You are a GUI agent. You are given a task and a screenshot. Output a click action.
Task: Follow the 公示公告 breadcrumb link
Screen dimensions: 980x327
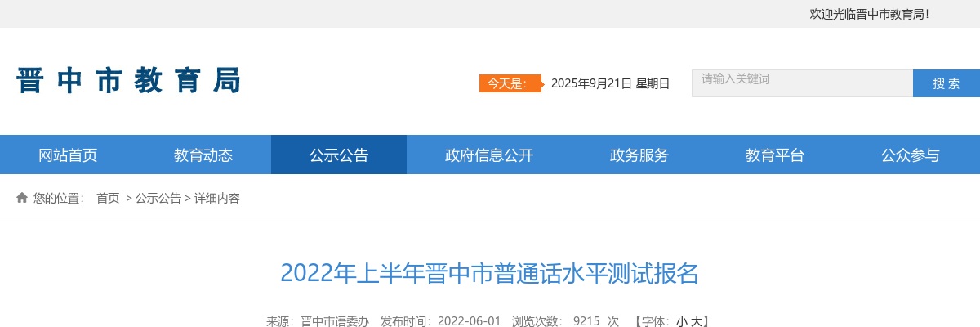(x=158, y=198)
